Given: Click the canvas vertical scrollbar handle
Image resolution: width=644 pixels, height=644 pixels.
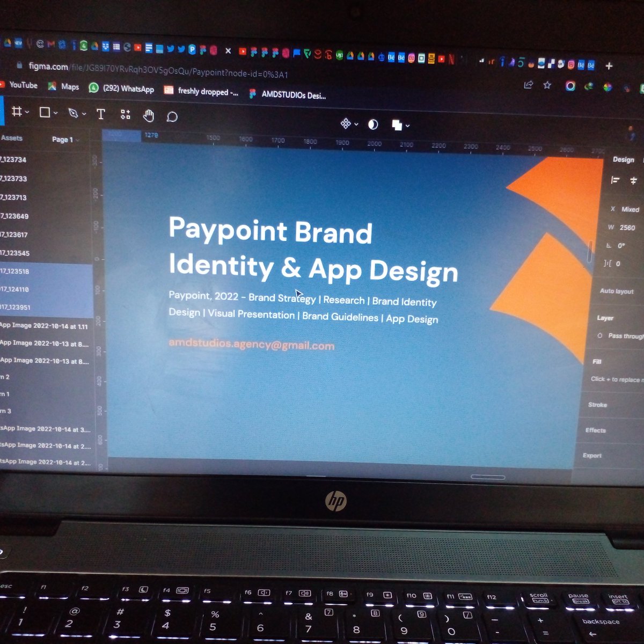Looking at the screenshot, I should tap(590, 252).
